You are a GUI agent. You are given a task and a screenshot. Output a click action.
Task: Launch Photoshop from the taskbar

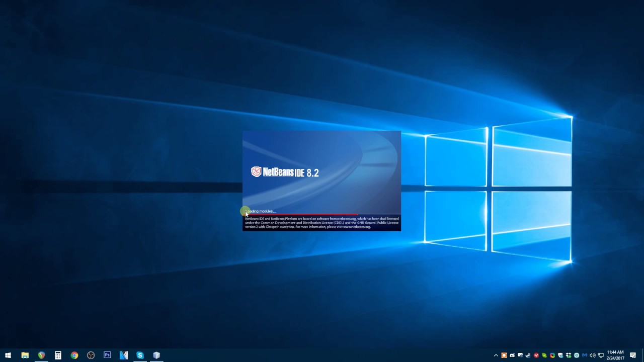click(107, 355)
